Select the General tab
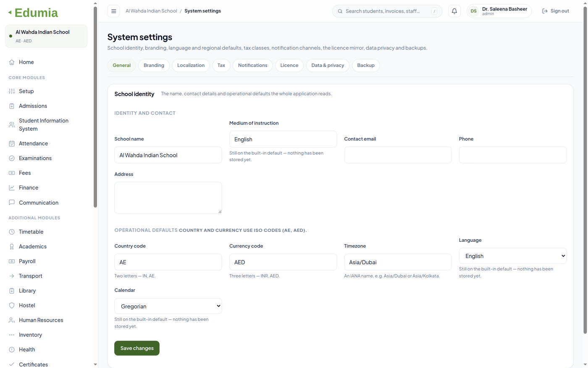Image resolution: width=588 pixels, height=368 pixels. (122, 65)
